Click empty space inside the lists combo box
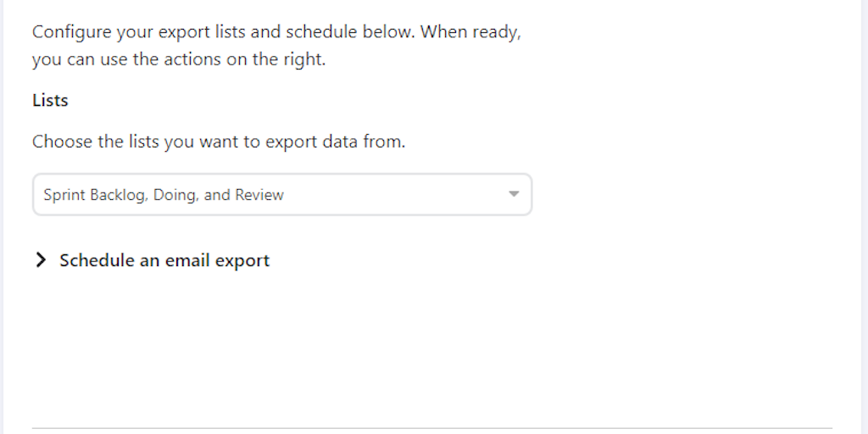The image size is (868, 434). click(x=398, y=195)
